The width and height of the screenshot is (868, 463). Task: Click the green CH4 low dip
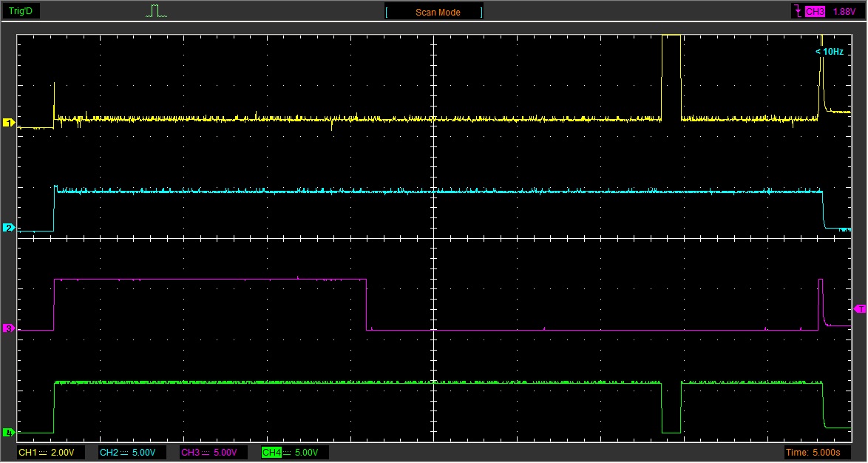pos(671,432)
